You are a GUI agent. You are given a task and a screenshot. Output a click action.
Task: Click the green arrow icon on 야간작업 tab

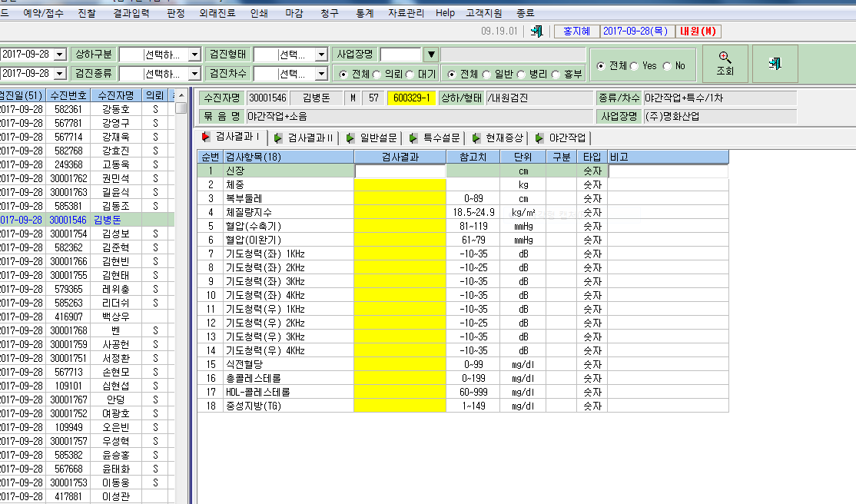click(539, 138)
